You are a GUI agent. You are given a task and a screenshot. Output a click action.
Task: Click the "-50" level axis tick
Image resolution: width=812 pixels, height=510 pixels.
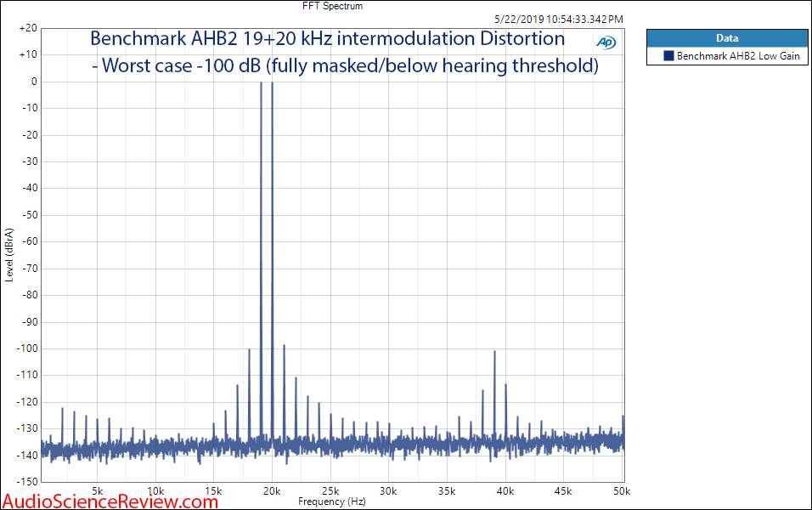pos(30,214)
